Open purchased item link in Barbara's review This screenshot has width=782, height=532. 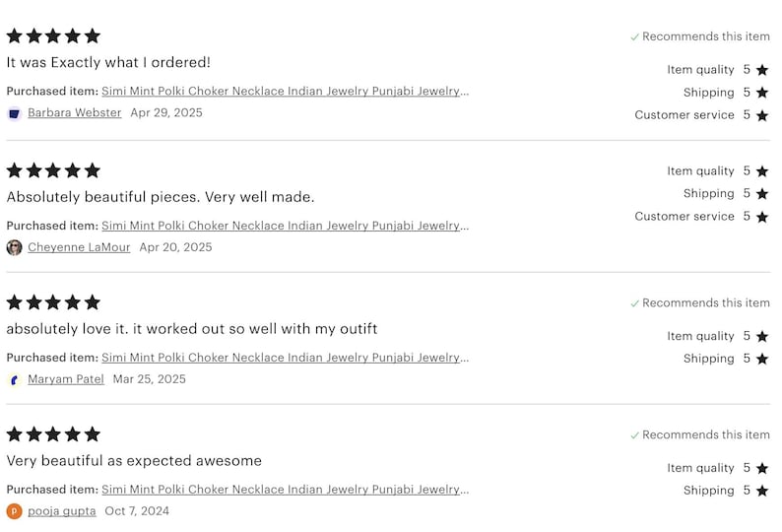pyautogui.click(x=286, y=92)
